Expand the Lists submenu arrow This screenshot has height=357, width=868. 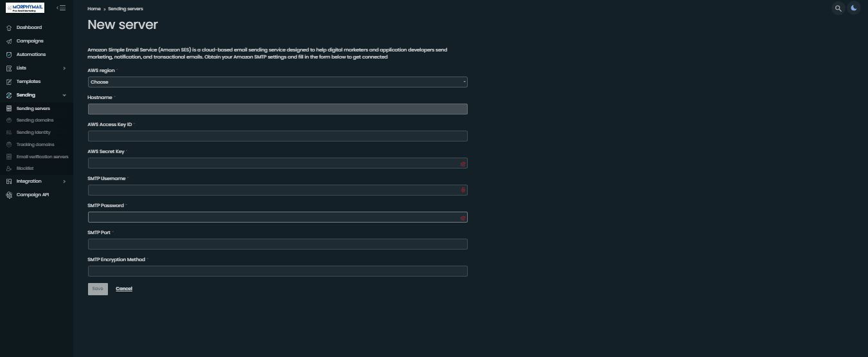[x=64, y=68]
